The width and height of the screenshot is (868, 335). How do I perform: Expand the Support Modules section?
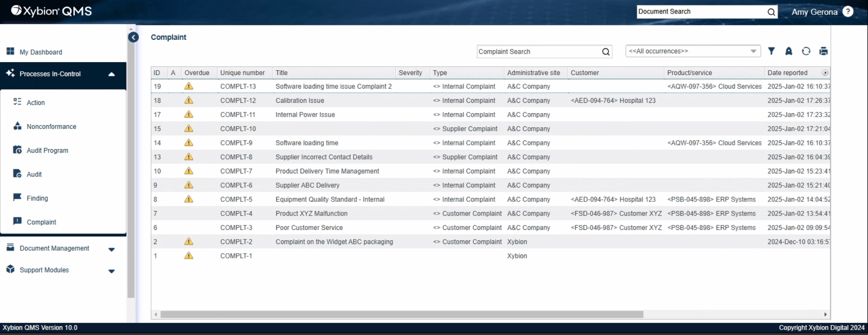pyautogui.click(x=112, y=271)
